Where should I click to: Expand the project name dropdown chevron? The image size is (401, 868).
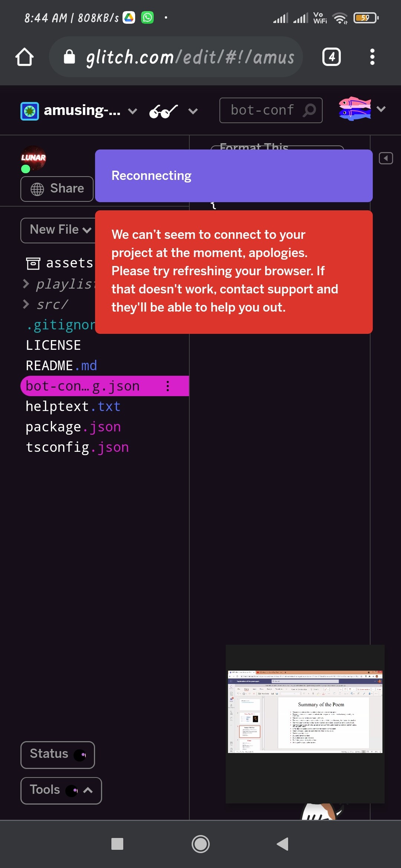(x=133, y=111)
